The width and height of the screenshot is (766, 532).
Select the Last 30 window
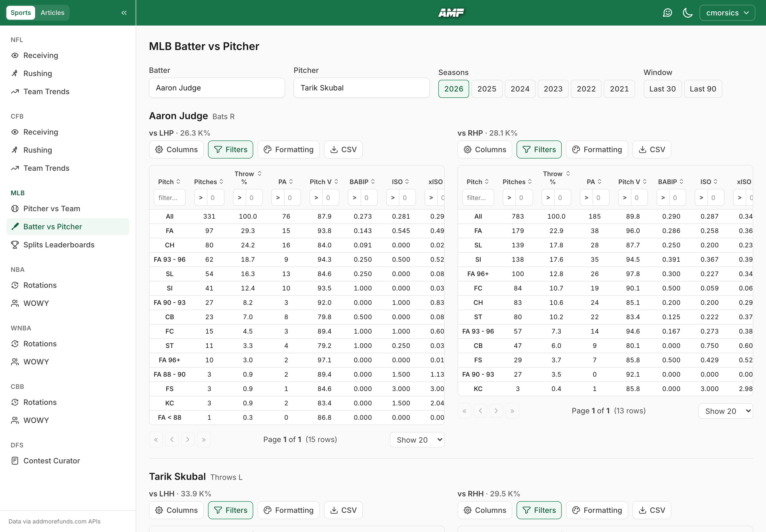[662, 89]
